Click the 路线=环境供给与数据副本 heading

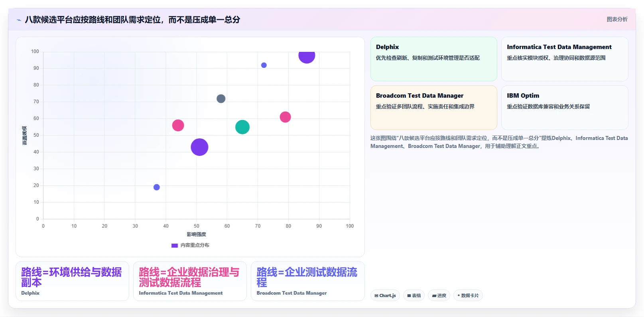(x=71, y=277)
